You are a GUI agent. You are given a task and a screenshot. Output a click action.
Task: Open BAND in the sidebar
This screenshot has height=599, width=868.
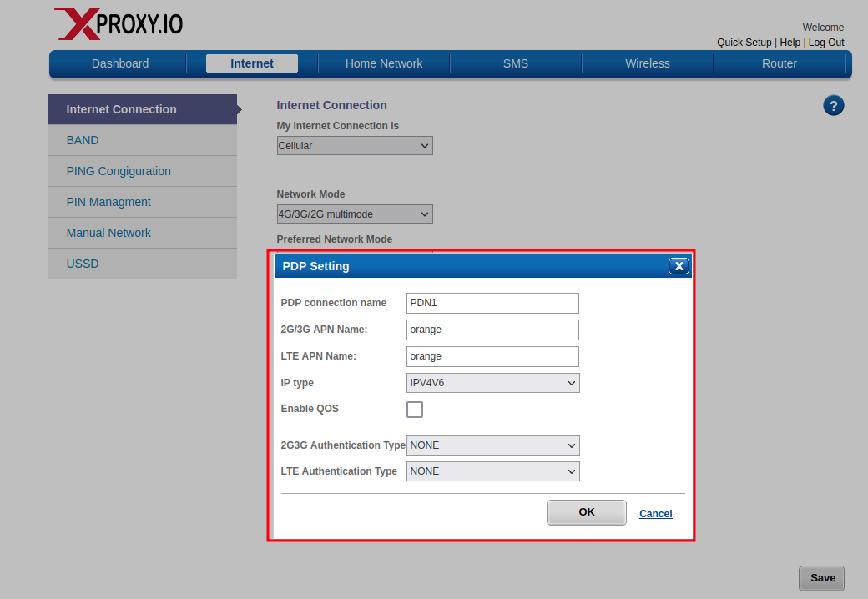[x=83, y=140]
